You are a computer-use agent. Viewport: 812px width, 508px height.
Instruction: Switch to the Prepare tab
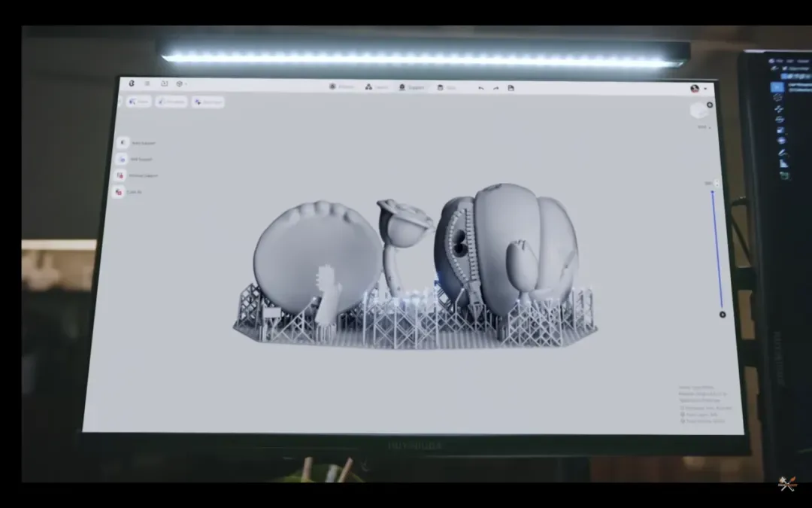(341, 87)
